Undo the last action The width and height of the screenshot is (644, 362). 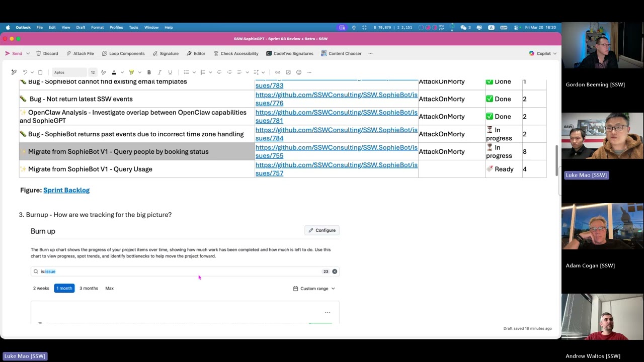[25, 72]
